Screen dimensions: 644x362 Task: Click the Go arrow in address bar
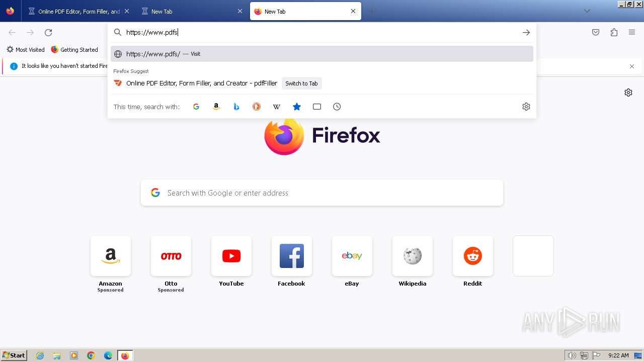pos(526,32)
